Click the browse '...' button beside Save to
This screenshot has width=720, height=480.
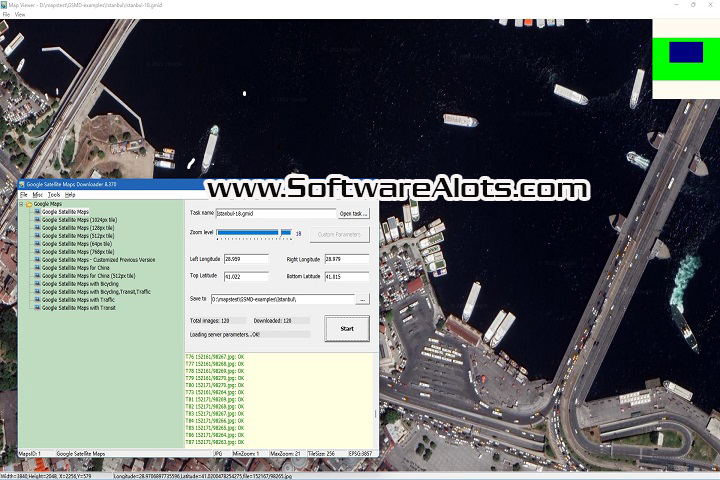pyautogui.click(x=363, y=299)
